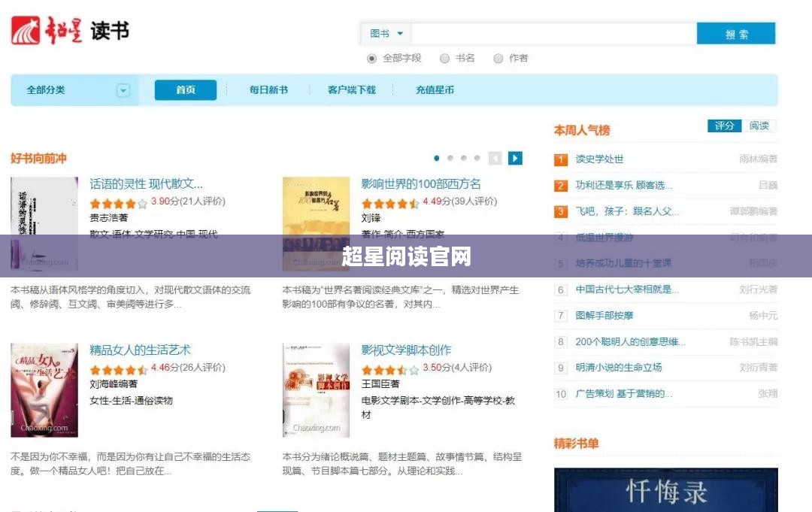The height and width of the screenshot is (512, 812).
Task: Click ranking author 杨中元
Action: coord(763,315)
